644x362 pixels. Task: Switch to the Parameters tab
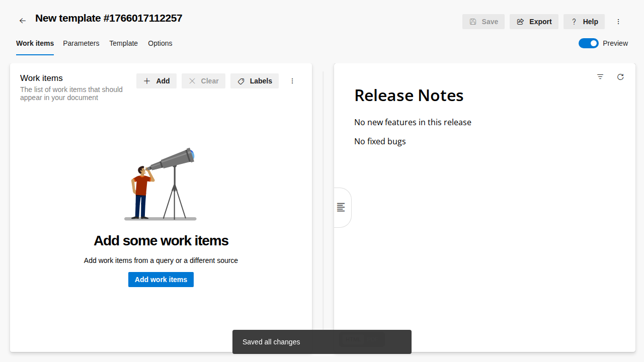tap(81, 43)
